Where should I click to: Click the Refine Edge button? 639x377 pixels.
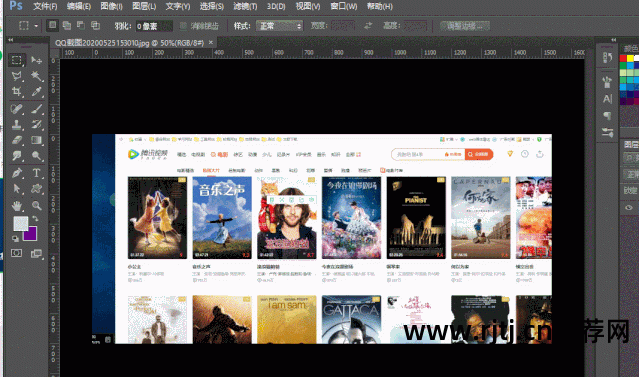click(x=465, y=26)
